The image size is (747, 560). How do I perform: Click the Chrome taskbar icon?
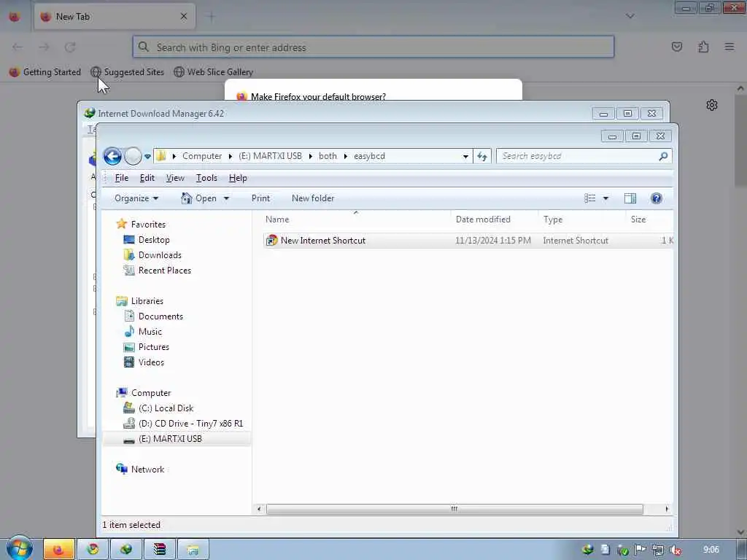93,550
